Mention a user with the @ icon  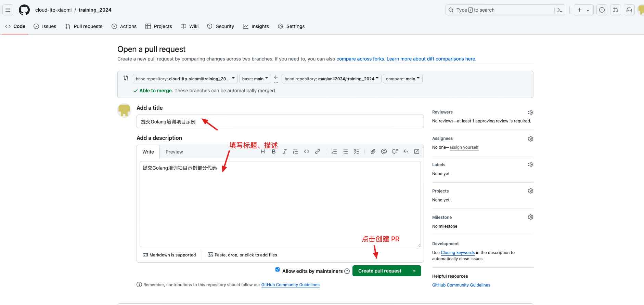[x=384, y=151]
